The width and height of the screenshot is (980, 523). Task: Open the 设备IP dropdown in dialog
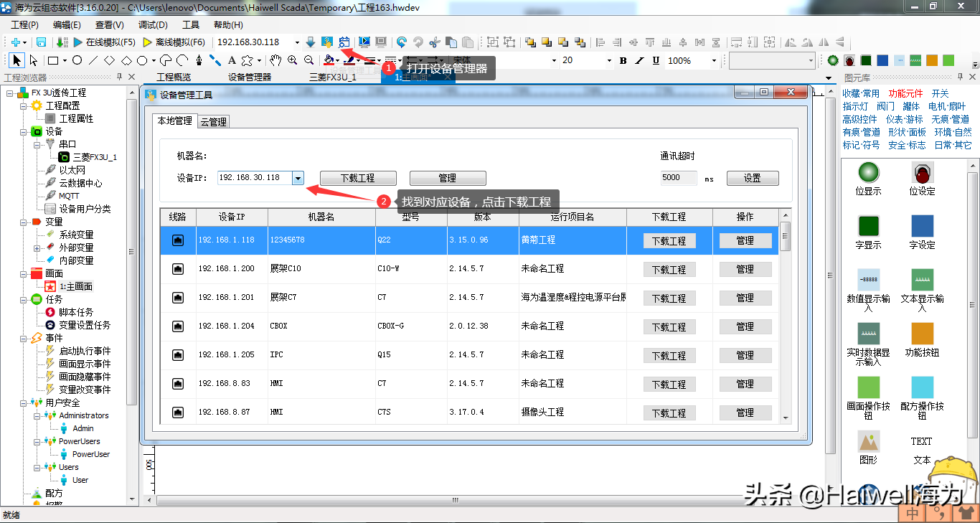pos(298,178)
